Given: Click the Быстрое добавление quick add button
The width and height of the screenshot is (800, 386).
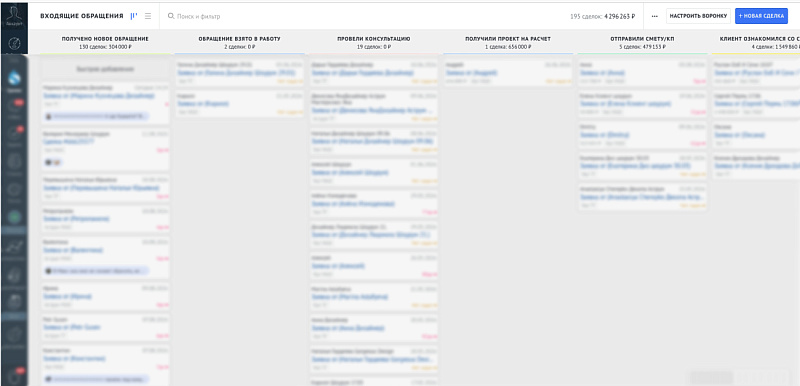Looking at the screenshot, I should pos(105,69).
